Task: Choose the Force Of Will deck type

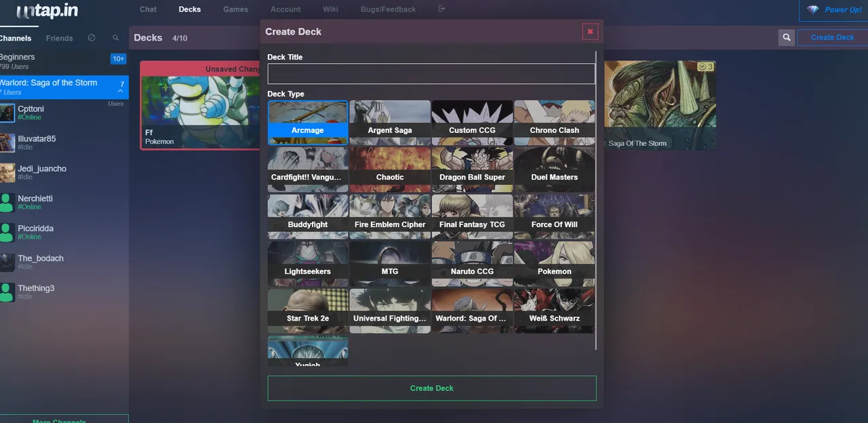Action: (555, 217)
